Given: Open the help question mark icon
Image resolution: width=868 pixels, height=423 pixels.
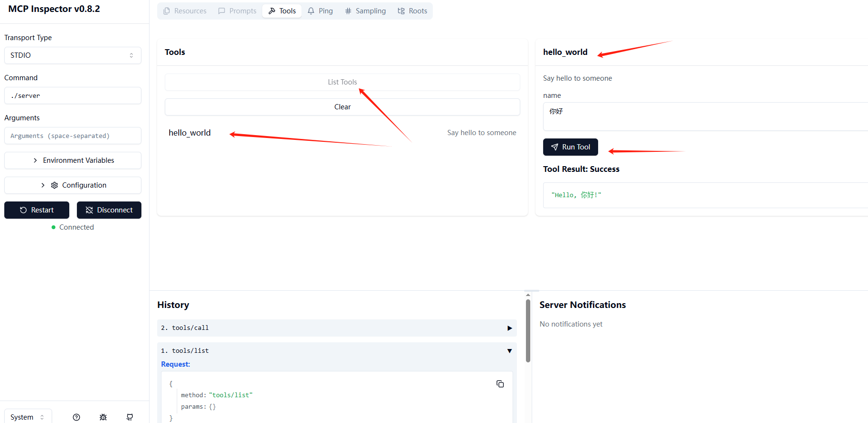Looking at the screenshot, I should pyautogui.click(x=76, y=417).
